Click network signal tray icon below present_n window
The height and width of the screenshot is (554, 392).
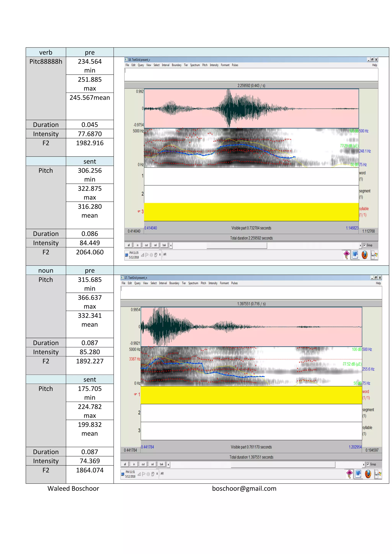tap(139, 474)
